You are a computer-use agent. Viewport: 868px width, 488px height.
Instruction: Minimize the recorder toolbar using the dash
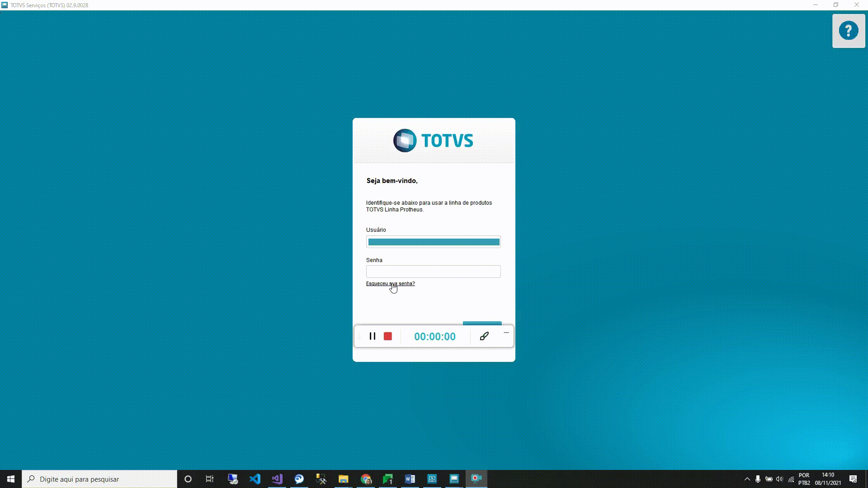click(506, 333)
